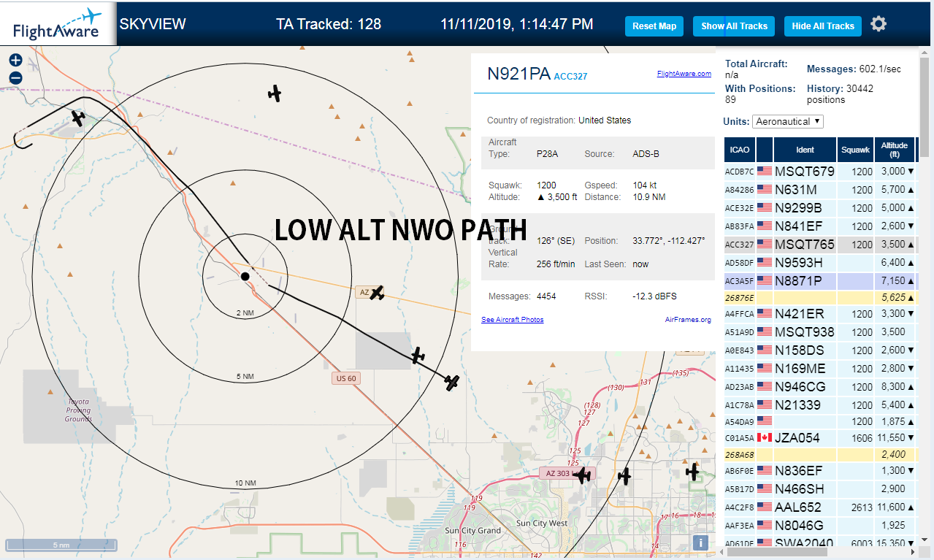Click Hide All Tracks button
The height and width of the screenshot is (560, 934).
pos(823,26)
